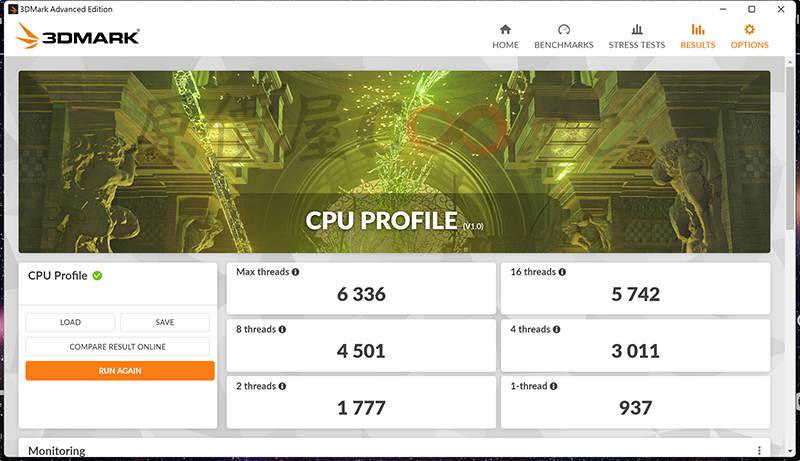Click the CPU Profile banner image
800x461 pixels.
[394, 162]
